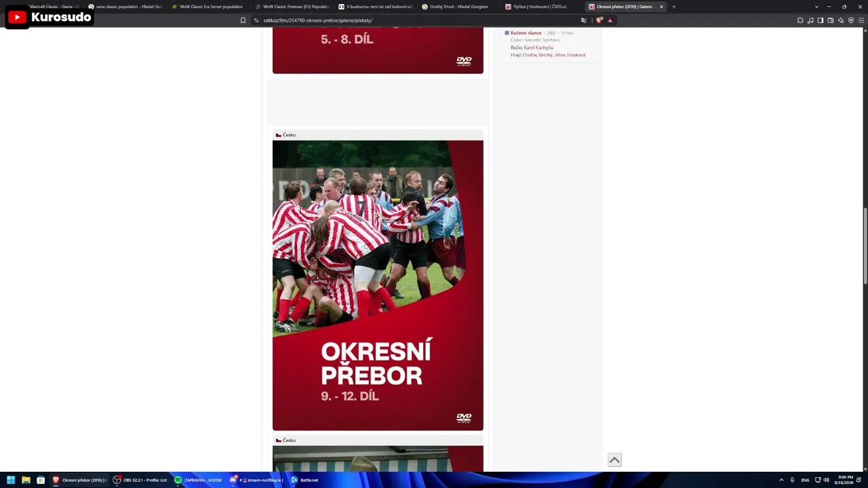Expand the tab search dropdown arrow
Image resolution: width=868 pixels, height=488 pixels.
click(817, 7)
